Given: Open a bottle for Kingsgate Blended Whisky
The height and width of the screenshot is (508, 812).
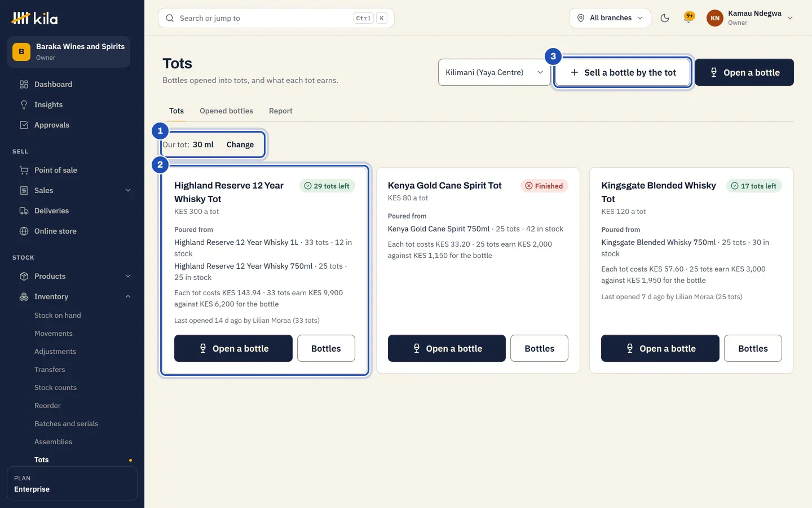Looking at the screenshot, I should pyautogui.click(x=660, y=348).
